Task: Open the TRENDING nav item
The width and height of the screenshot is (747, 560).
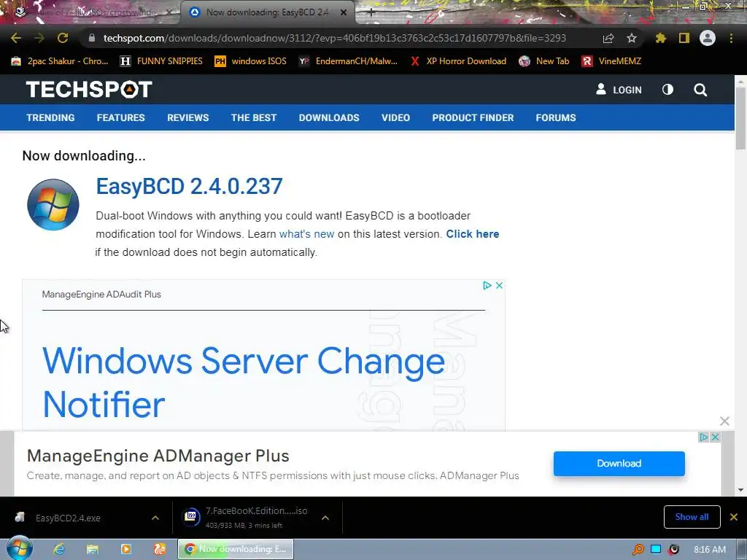Action: point(50,117)
